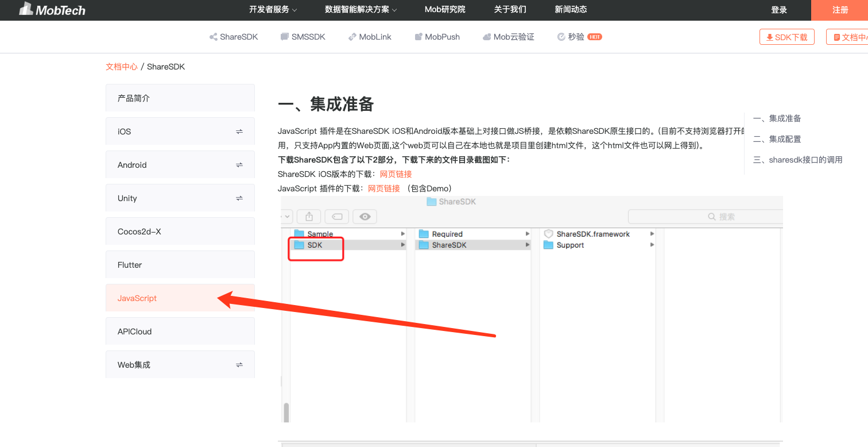Viewport: 868px width, 447px height.
Task: Expand the Unity sidebar section
Action: click(x=180, y=198)
